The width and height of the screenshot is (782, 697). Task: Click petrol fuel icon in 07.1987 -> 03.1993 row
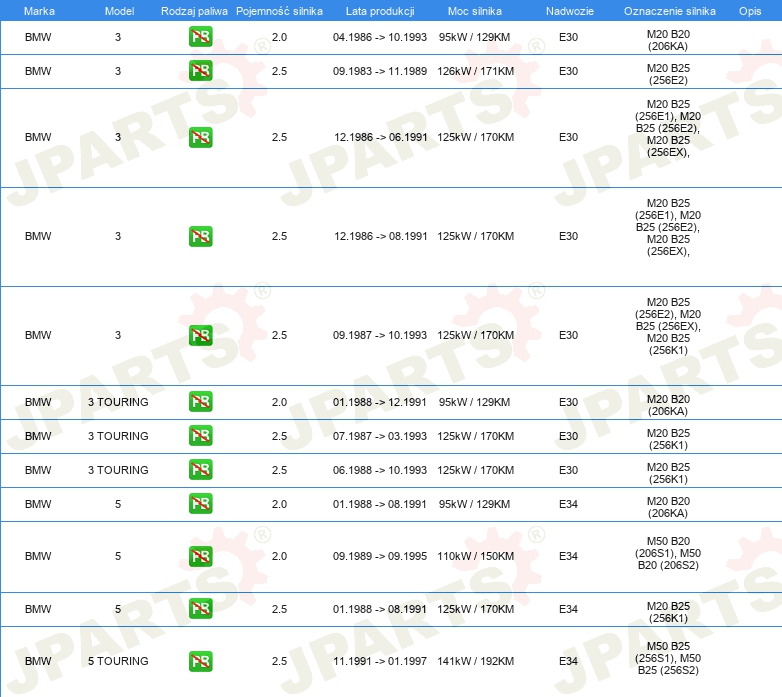coord(200,436)
